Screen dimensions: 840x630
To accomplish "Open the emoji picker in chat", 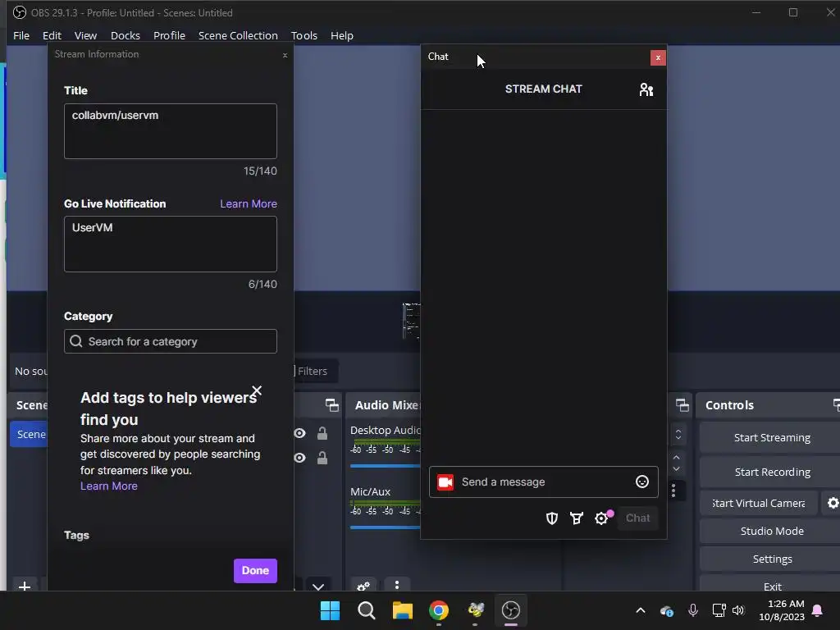I will (641, 482).
